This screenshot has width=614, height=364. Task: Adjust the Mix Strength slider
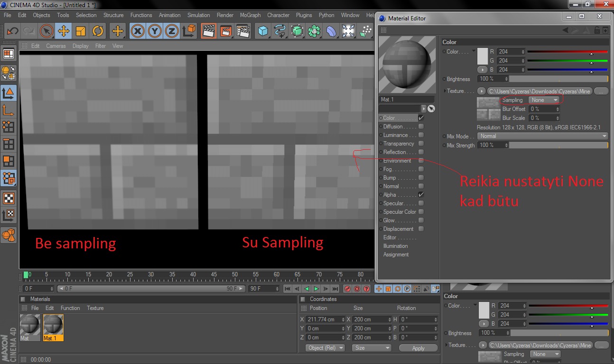pyautogui.click(x=558, y=145)
